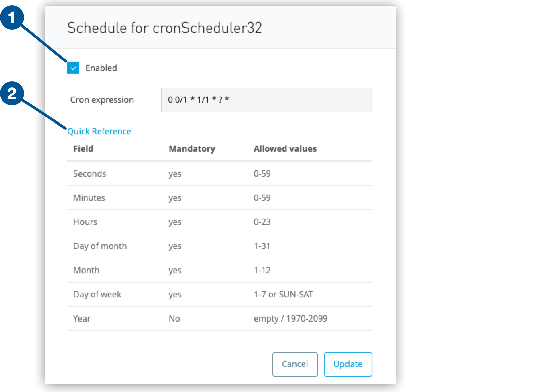Click the Mandatory column header
The image size is (536, 392).
coord(192,149)
